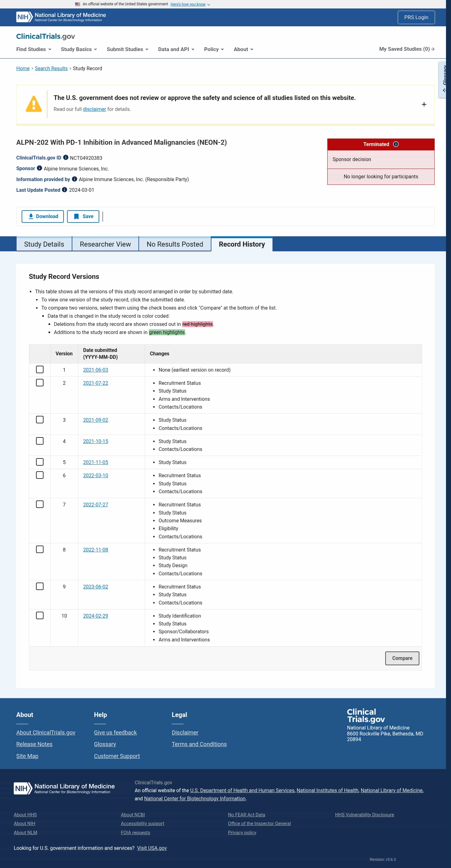Open version submitted 2022-07-27
The height and width of the screenshot is (868, 451).
coord(96,505)
